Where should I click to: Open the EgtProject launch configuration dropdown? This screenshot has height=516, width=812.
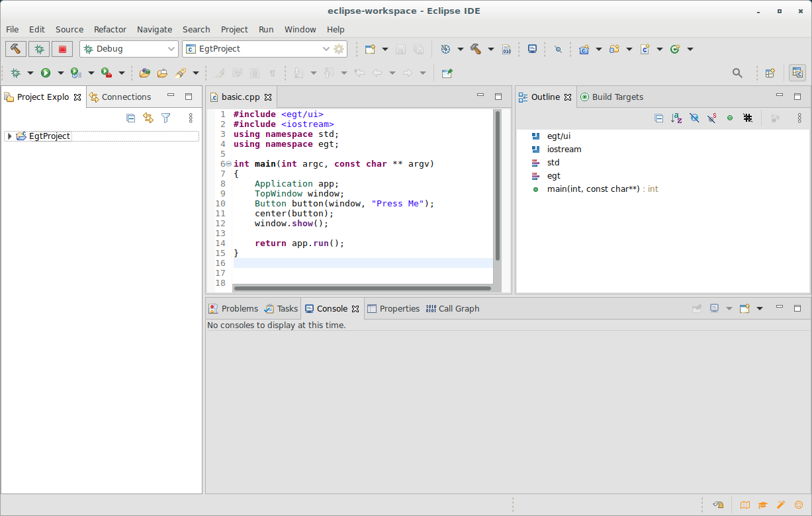click(326, 49)
